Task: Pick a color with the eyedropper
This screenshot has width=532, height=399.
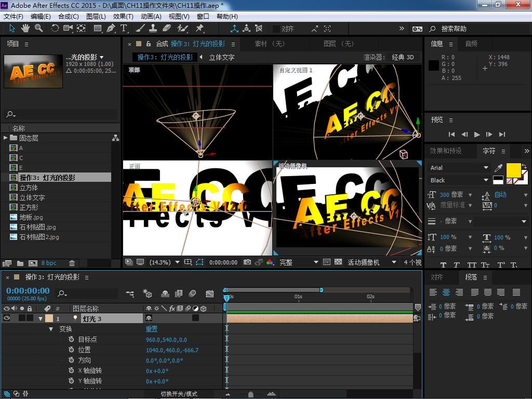Action: click(x=499, y=168)
